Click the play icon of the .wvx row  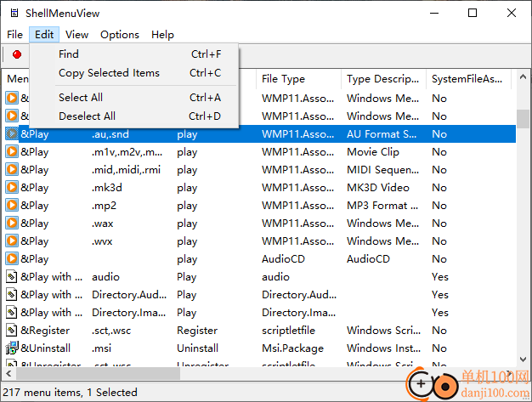coord(12,241)
